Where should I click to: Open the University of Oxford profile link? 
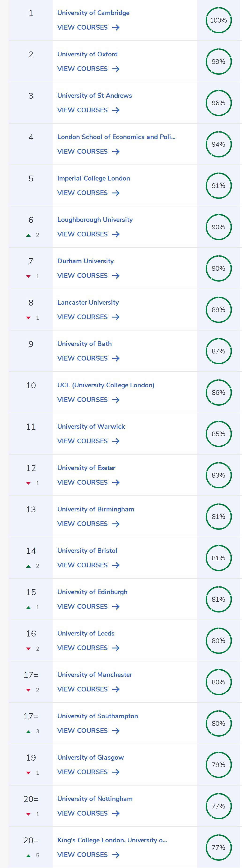coord(87,54)
